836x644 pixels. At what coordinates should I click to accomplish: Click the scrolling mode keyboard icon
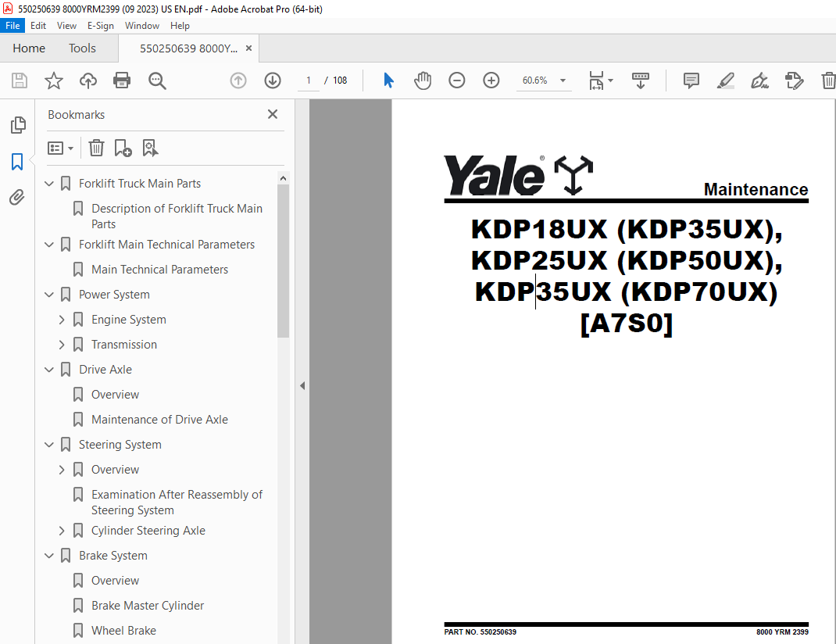point(641,80)
